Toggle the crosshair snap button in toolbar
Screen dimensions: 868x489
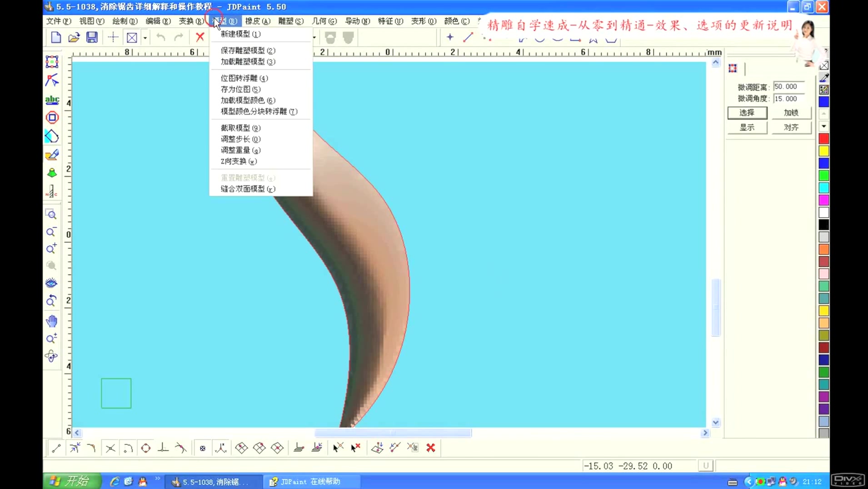[x=112, y=37]
